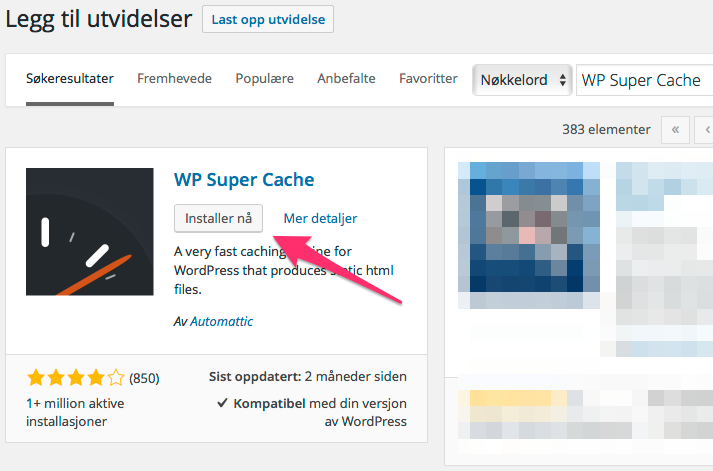Viewport: 713px width, 471px height.
Task: Click the Sist oppdatert: 2 måneder siden text
Action: click(x=308, y=377)
